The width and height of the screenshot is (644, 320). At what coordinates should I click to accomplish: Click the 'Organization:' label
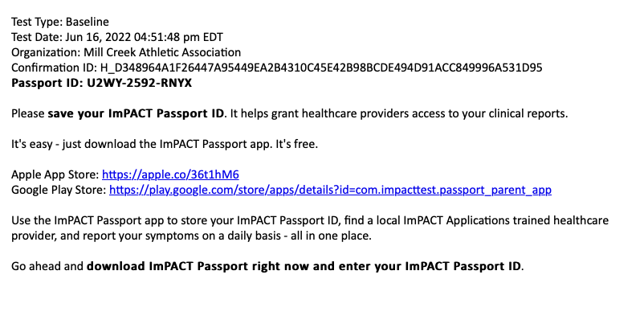pos(46,52)
